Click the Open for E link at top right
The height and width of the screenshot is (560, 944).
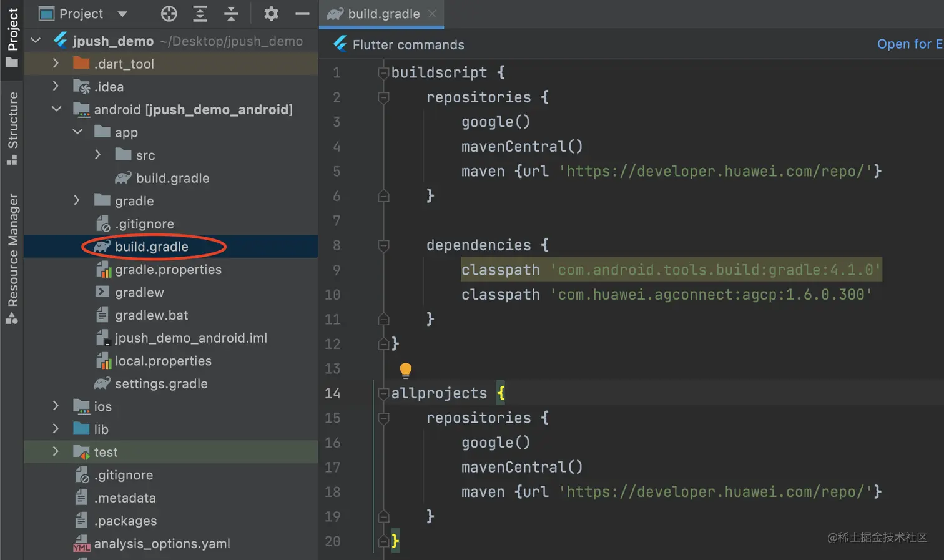point(910,44)
